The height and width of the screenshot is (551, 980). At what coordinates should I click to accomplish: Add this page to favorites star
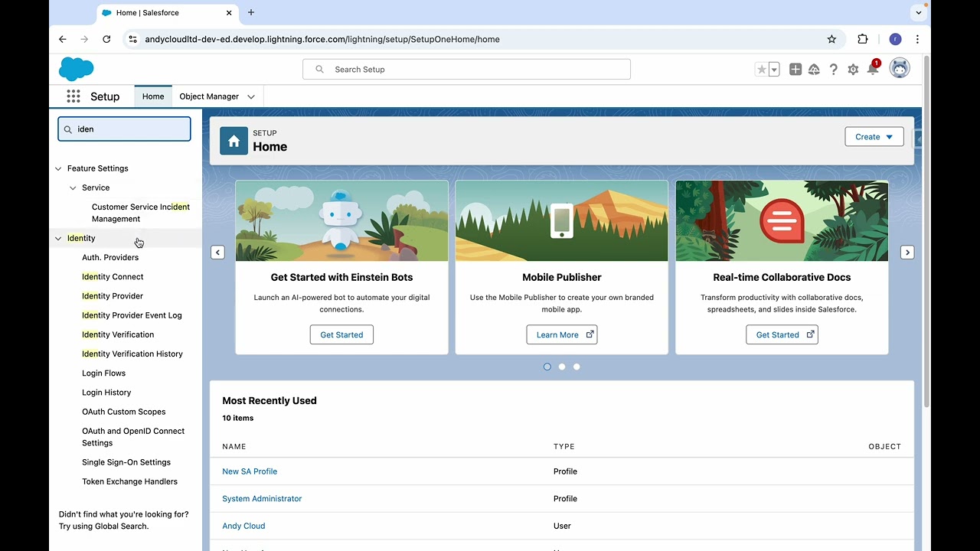(761, 70)
